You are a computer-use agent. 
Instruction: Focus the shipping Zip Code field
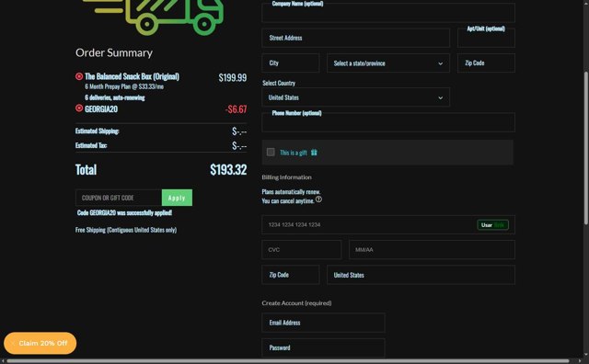[x=486, y=63]
